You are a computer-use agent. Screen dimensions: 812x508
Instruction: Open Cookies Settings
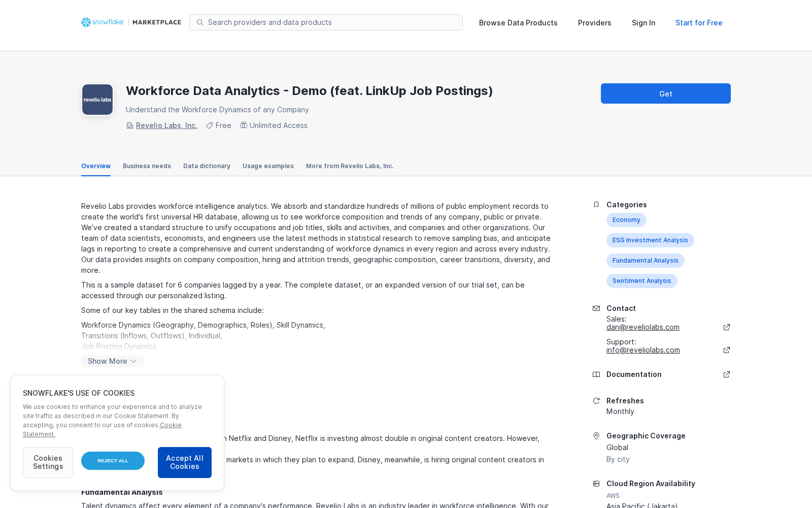[x=48, y=462]
